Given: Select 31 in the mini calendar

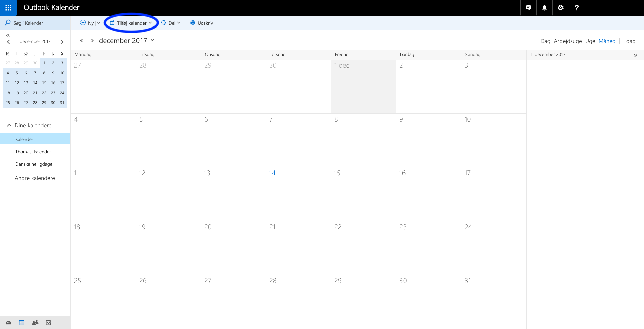Looking at the screenshot, I should tap(62, 103).
